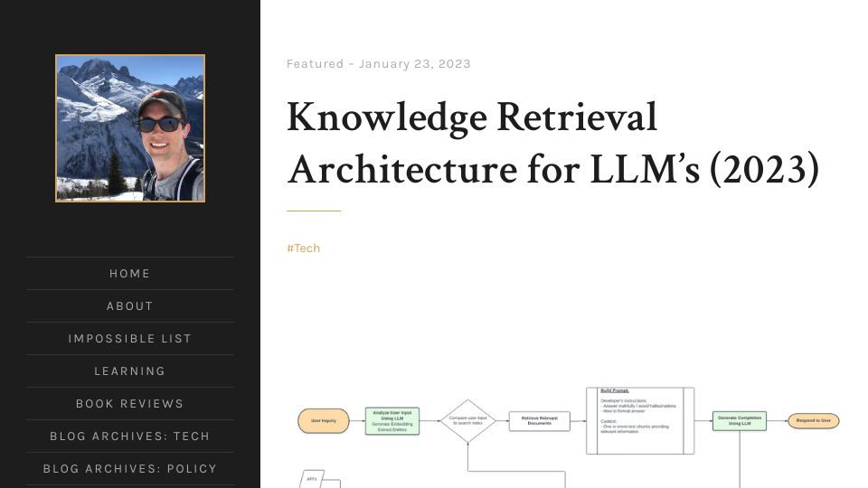The width and height of the screenshot is (868, 488).
Task: Click the Retrieve Relevant Documents box
Action: point(539,421)
